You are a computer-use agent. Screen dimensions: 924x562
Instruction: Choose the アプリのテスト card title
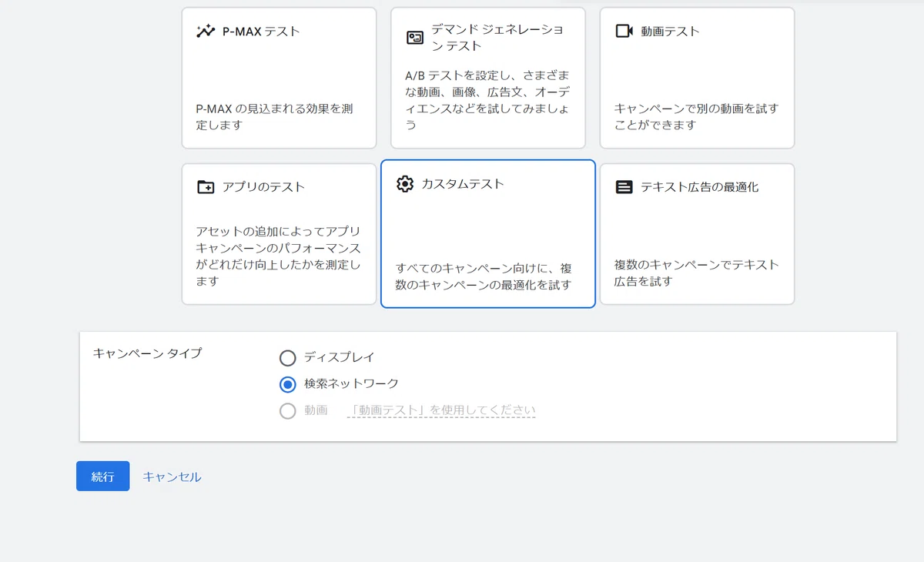click(263, 187)
